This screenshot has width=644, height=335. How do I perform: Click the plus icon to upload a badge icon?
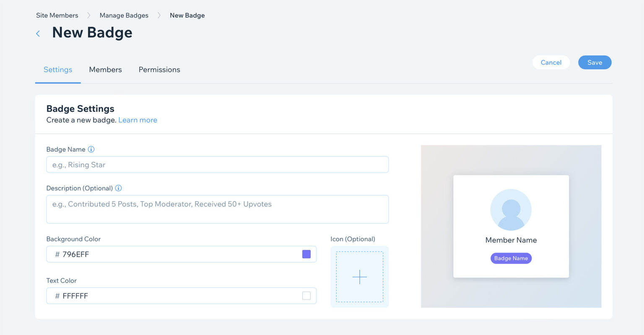tap(359, 277)
